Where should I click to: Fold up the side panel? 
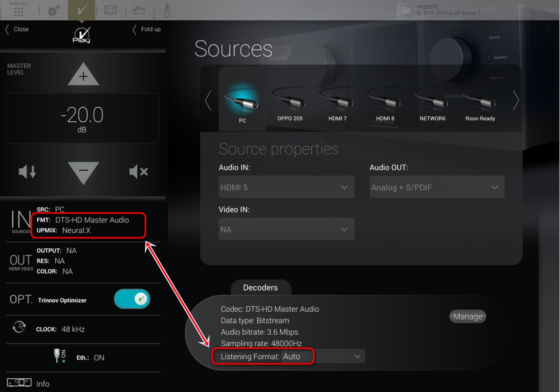coord(146,29)
